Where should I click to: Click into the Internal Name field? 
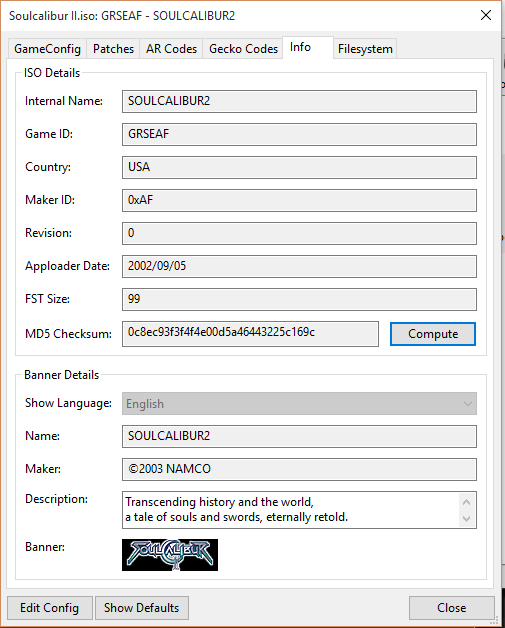(x=299, y=101)
